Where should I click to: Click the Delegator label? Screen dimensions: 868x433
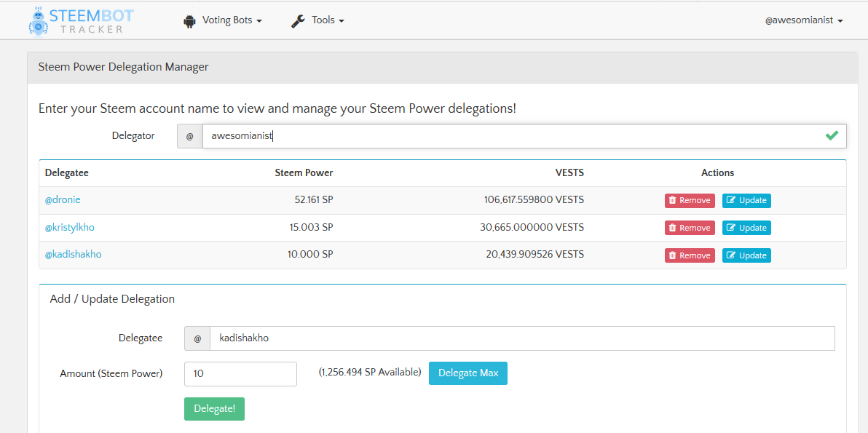133,135
